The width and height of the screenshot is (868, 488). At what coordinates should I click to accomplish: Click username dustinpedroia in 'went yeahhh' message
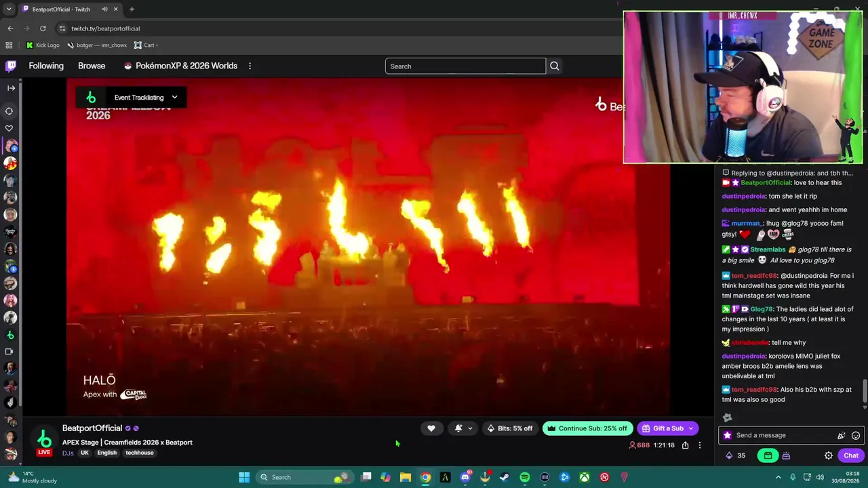coord(743,210)
